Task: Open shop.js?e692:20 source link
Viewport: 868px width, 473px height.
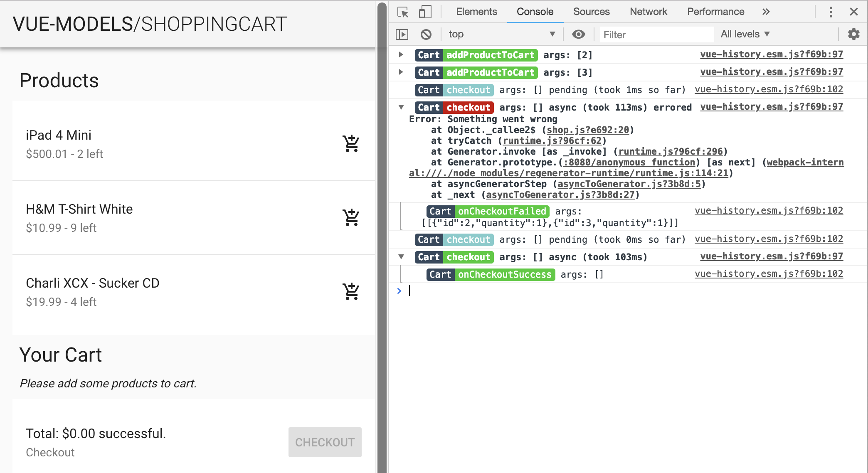Action: [x=588, y=130]
